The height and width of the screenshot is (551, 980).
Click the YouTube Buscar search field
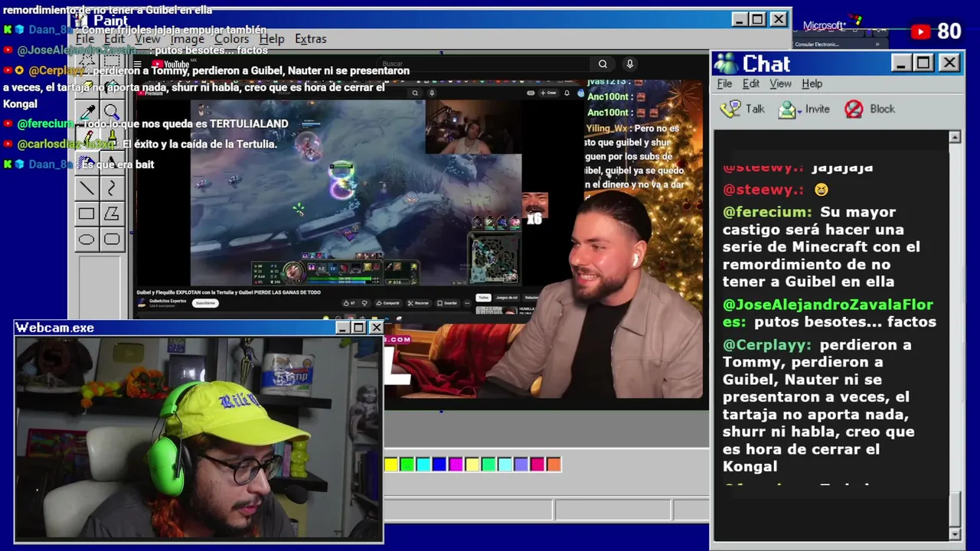click(x=482, y=64)
